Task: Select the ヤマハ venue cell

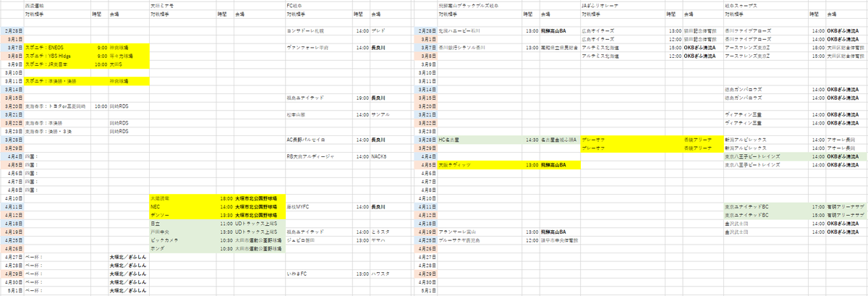Action: pyautogui.click(x=391, y=240)
